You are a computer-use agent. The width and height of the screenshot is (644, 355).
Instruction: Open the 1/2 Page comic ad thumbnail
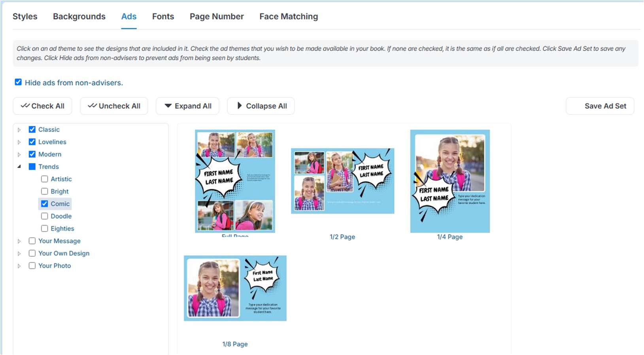343,181
